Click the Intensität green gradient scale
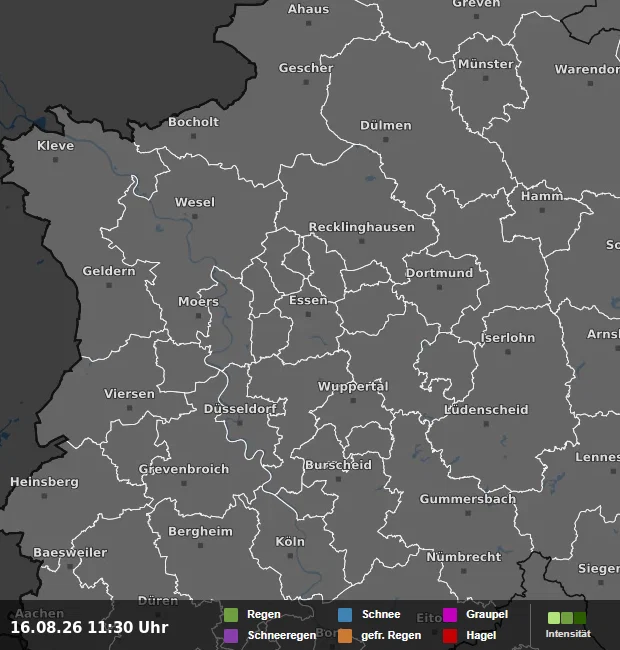 (x=567, y=618)
